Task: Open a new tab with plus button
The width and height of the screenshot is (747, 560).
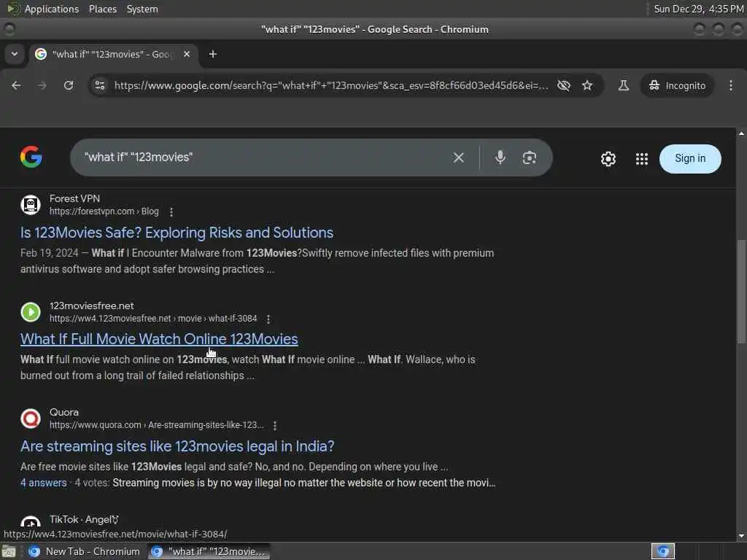Action: 213,54
